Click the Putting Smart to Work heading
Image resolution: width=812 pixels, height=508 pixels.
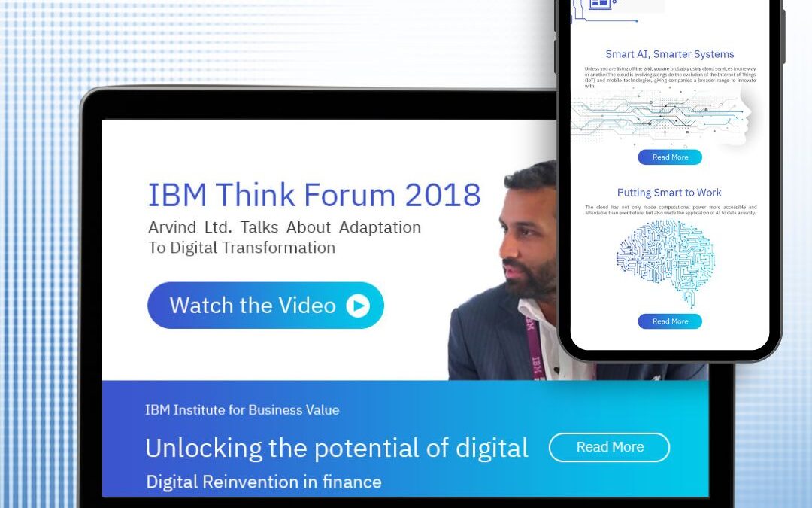point(669,193)
